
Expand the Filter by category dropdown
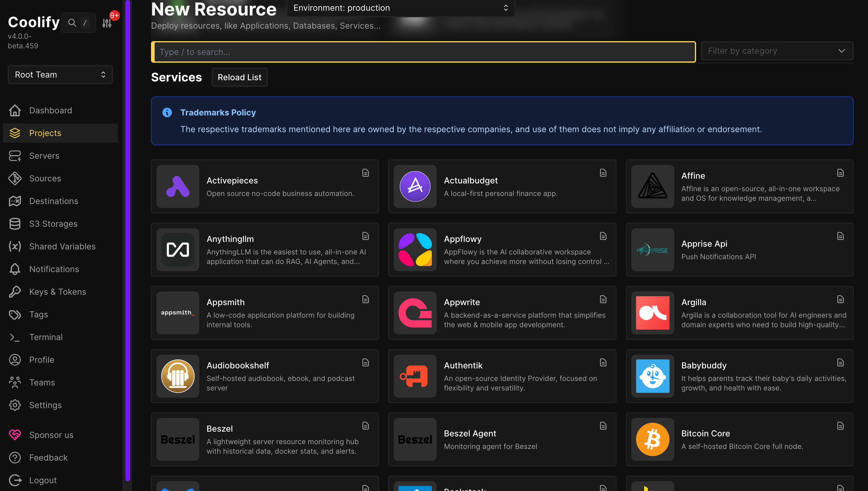click(777, 51)
